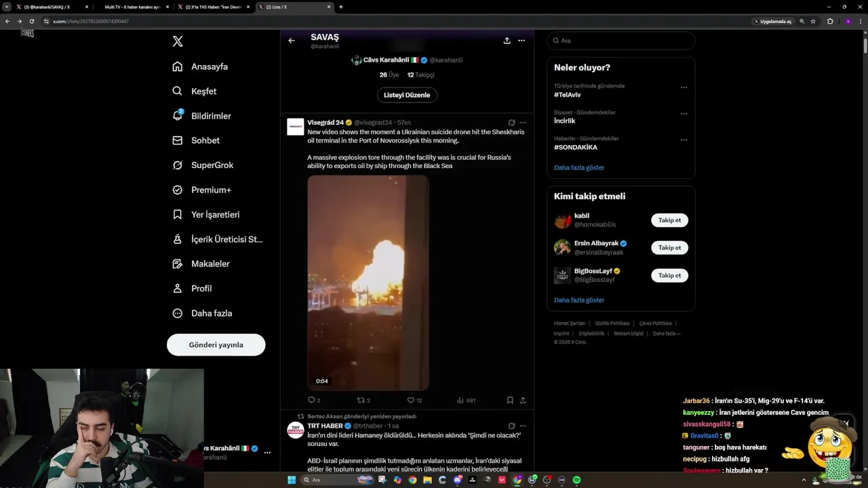This screenshot has height=488, width=868.
Task: Play the oil terminal explosion video
Action: [368, 283]
